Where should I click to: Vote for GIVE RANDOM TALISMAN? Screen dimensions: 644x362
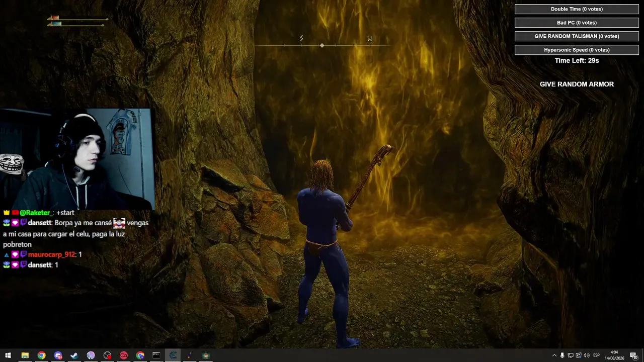pos(577,36)
